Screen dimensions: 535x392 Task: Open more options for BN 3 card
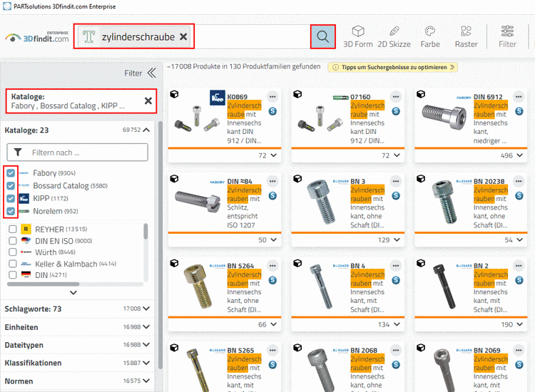click(x=395, y=181)
